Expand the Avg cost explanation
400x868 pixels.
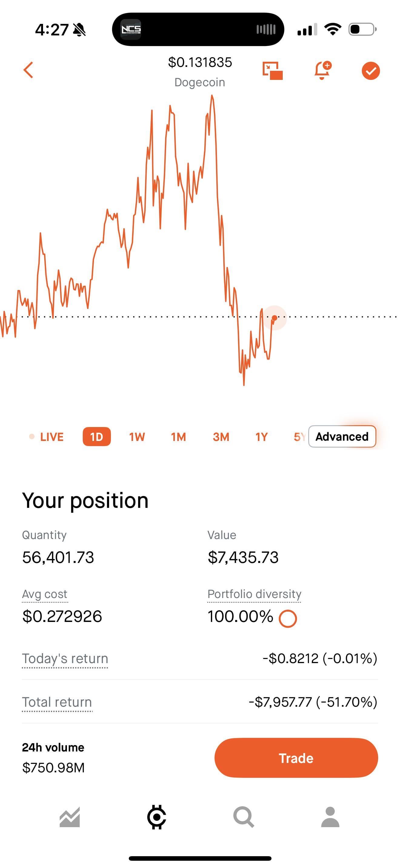click(45, 594)
